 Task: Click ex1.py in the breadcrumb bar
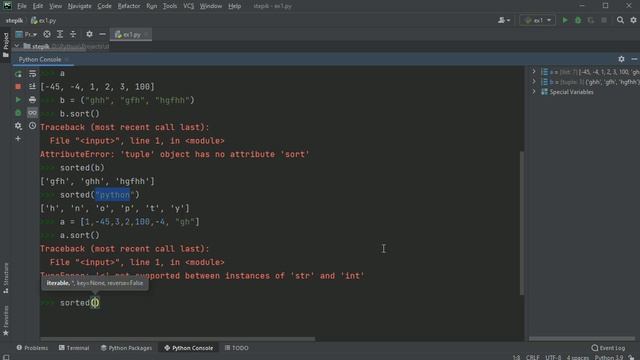pos(44,20)
